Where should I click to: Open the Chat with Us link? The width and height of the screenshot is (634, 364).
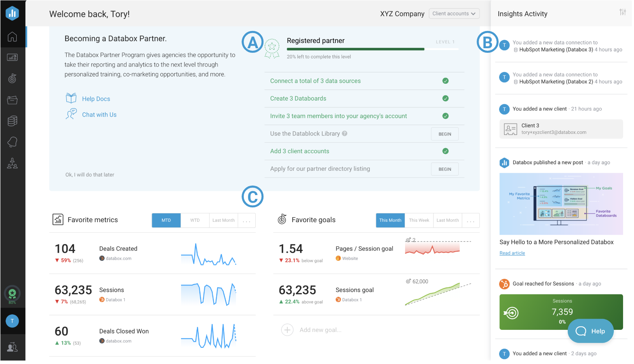point(99,115)
